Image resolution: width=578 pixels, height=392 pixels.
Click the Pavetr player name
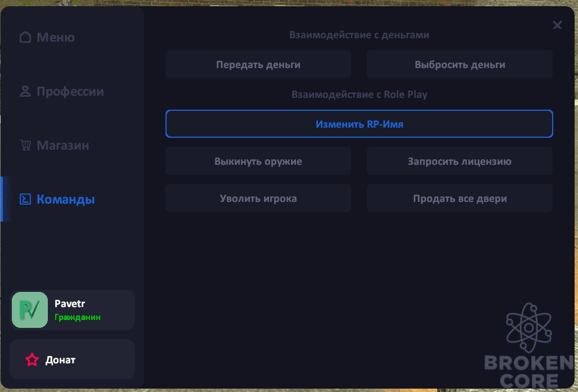[70, 304]
